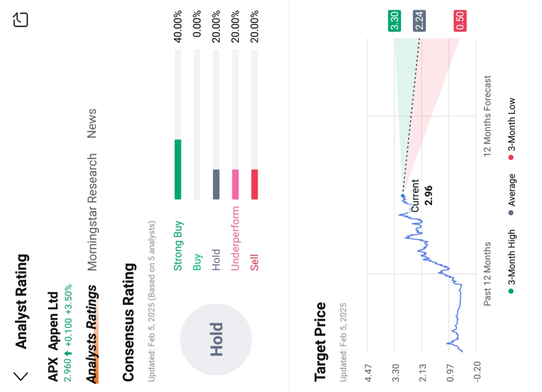Go back using the back arrow
Screen dimensions: 542x392
21,376
